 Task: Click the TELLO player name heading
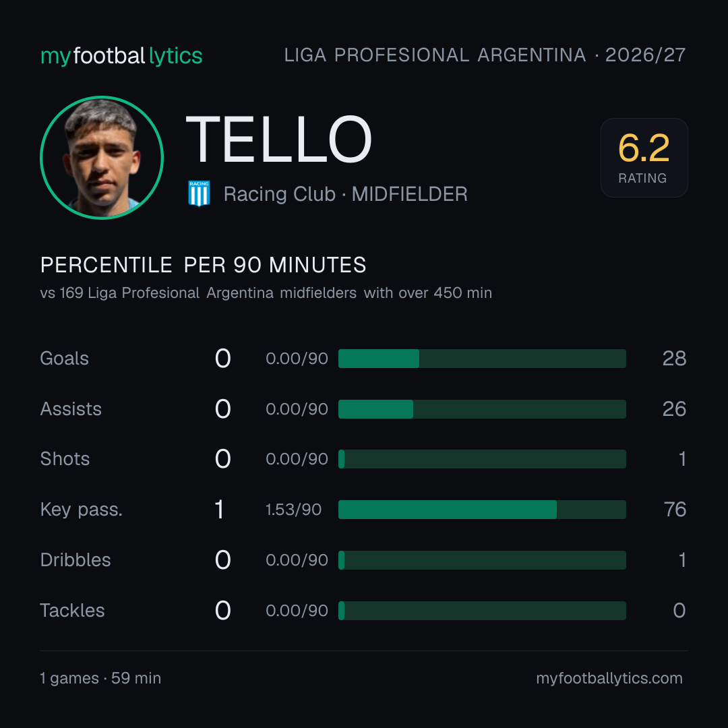278,140
